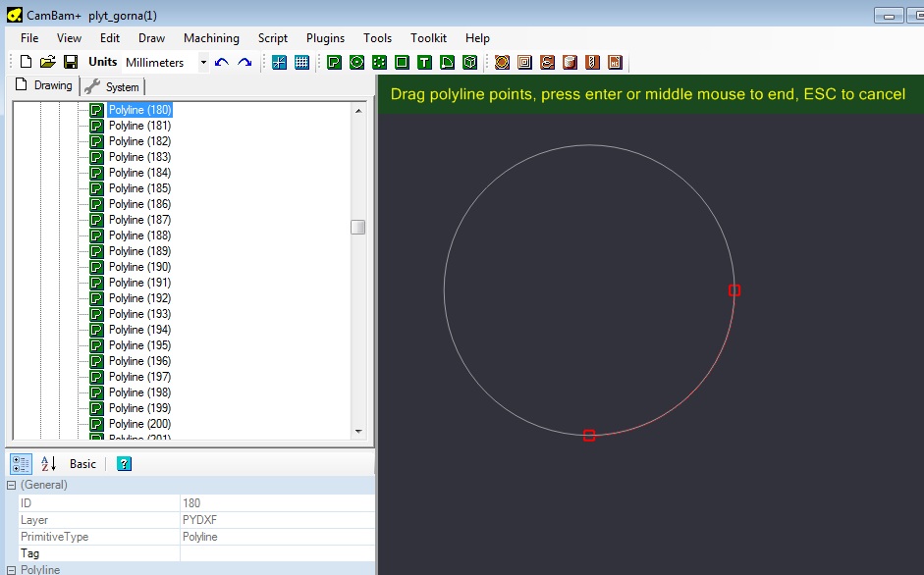The image size is (924, 575).
Task: Select the 3D surface tool icon
Action: [469, 62]
